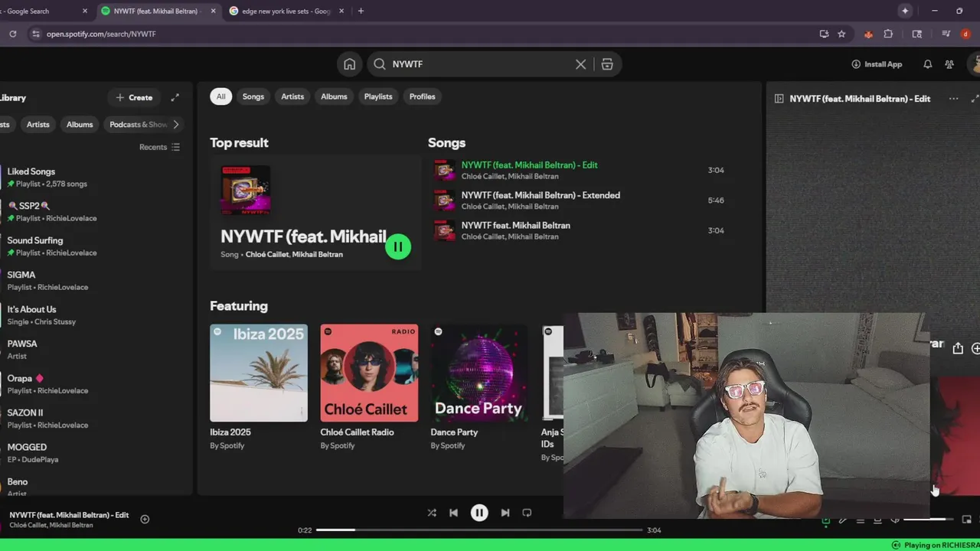Click Chloé Caillet link in the top result
Viewport: 980px width, 551px height.
pos(267,254)
